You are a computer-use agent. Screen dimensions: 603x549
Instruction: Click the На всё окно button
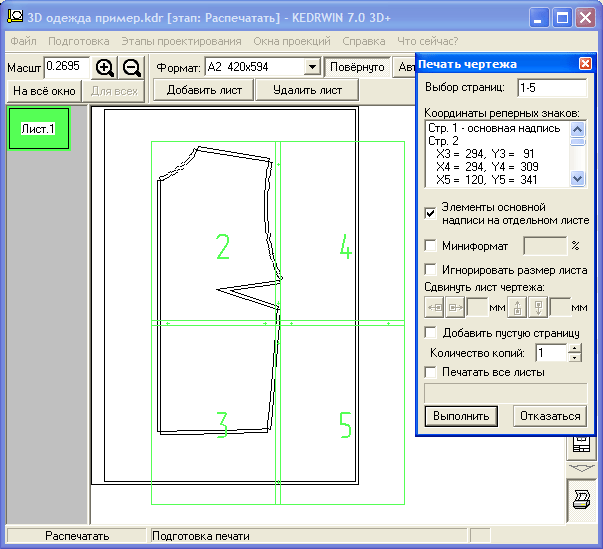point(44,91)
